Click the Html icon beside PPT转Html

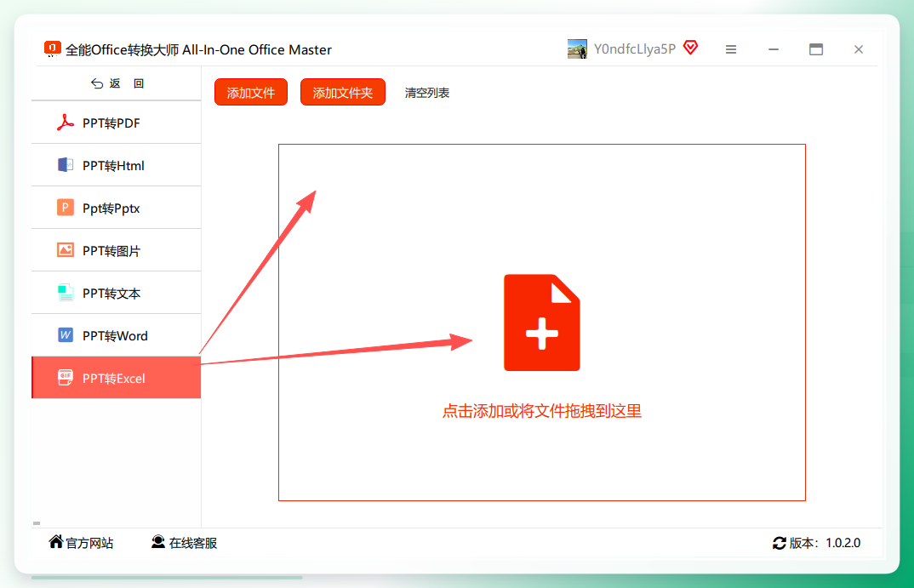(x=66, y=165)
